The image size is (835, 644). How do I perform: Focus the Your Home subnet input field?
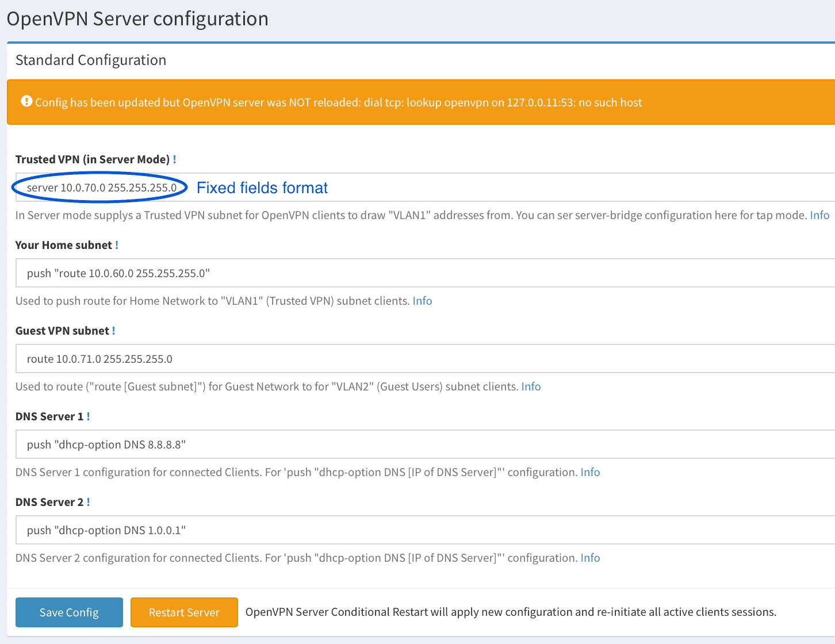tap(426, 273)
